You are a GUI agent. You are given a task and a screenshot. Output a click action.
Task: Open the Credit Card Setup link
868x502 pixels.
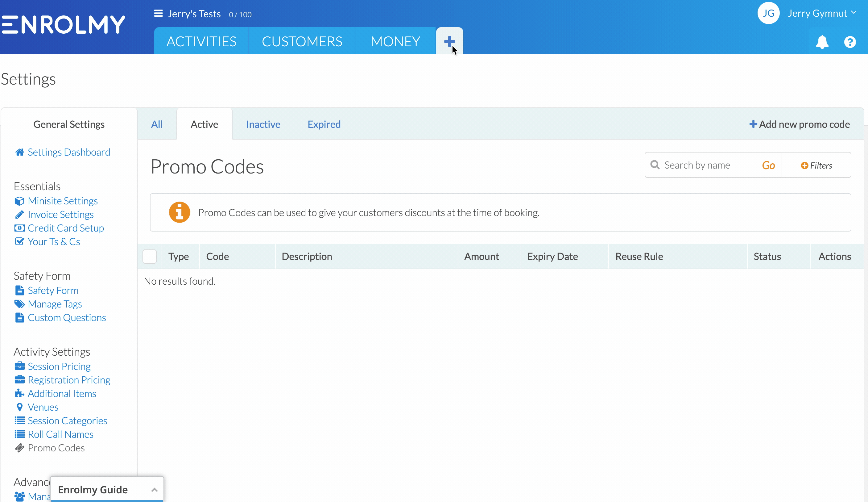coord(66,228)
